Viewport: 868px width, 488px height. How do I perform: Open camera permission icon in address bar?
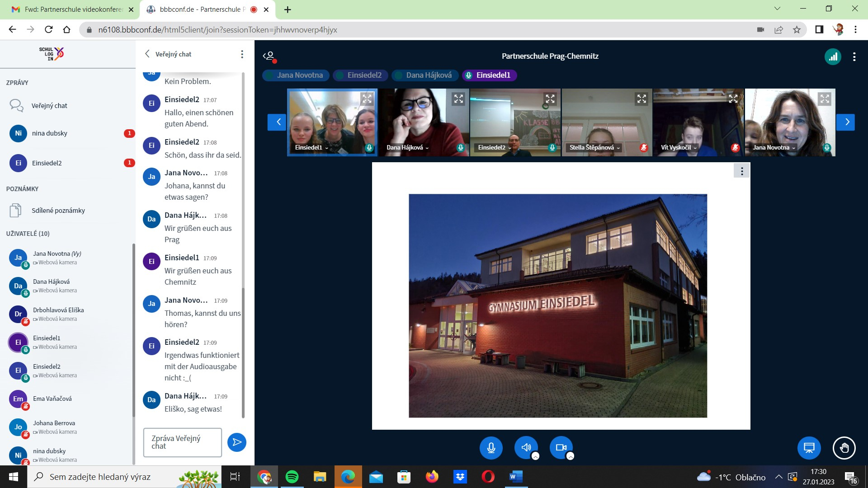[x=760, y=30]
